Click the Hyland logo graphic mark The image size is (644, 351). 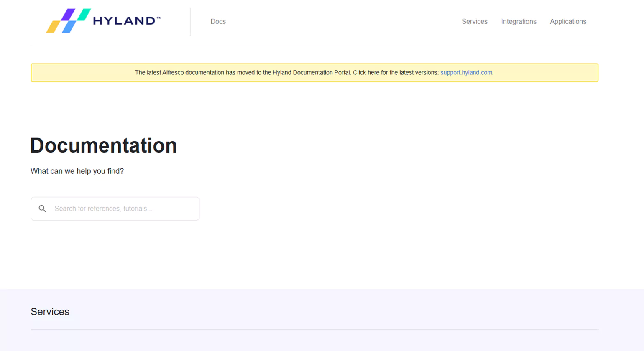tap(68, 20)
